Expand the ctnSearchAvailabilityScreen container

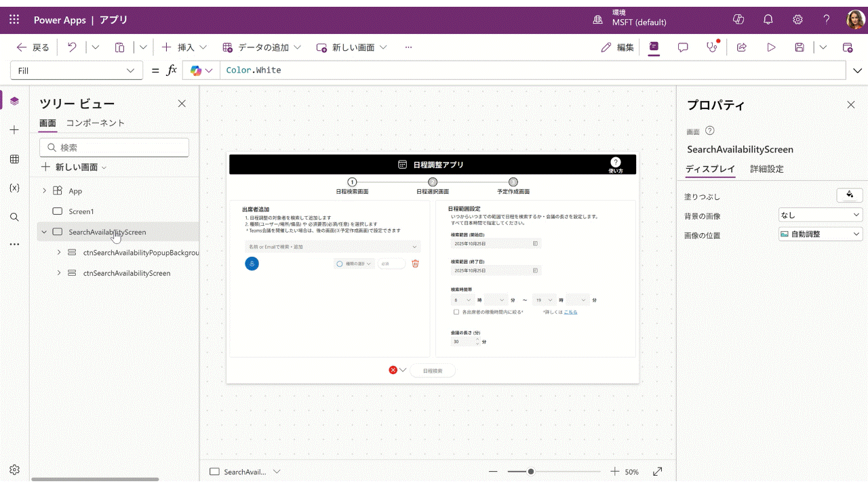(x=59, y=273)
